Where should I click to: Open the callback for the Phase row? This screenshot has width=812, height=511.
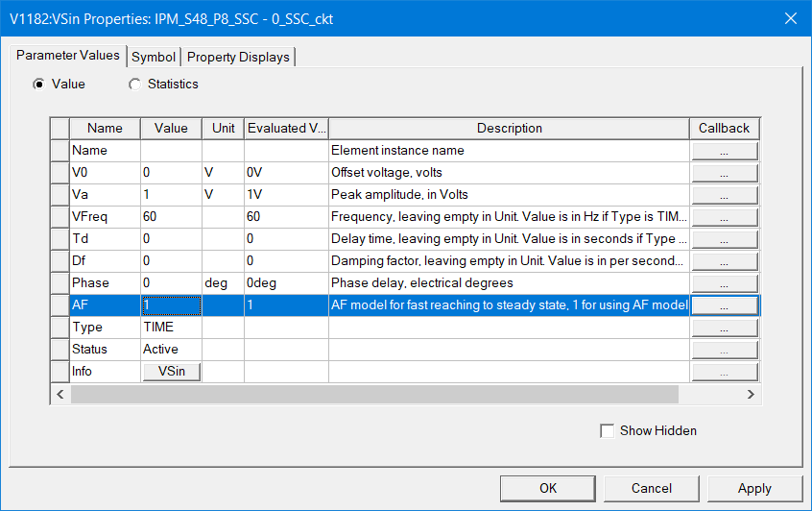[x=725, y=283]
